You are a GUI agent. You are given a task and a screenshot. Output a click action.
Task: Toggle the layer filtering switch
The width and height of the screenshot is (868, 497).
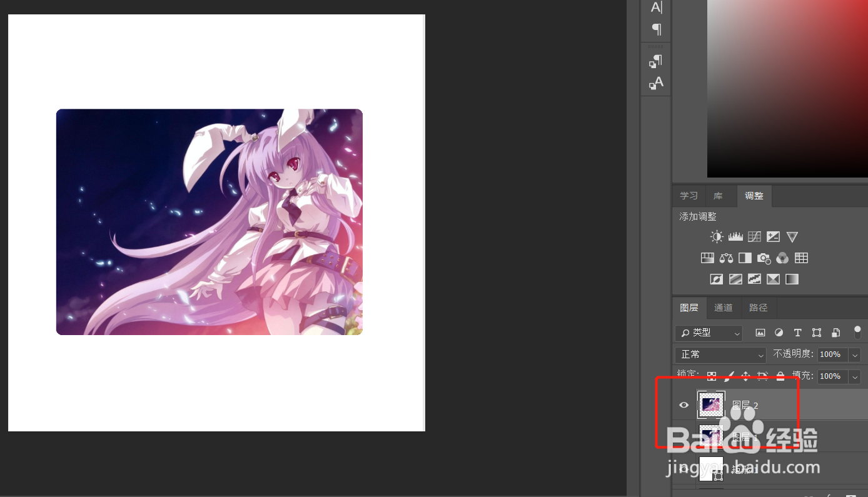(857, 333)
